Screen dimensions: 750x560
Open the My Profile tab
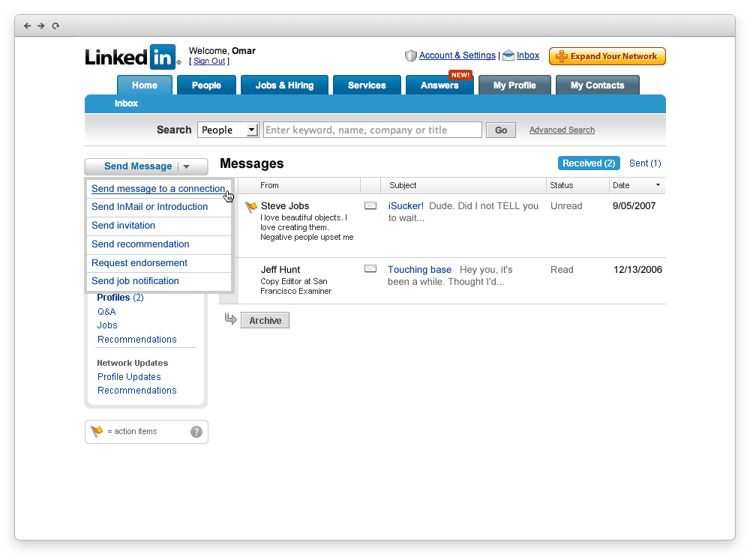pyautogui.click(x=514, y=85)
